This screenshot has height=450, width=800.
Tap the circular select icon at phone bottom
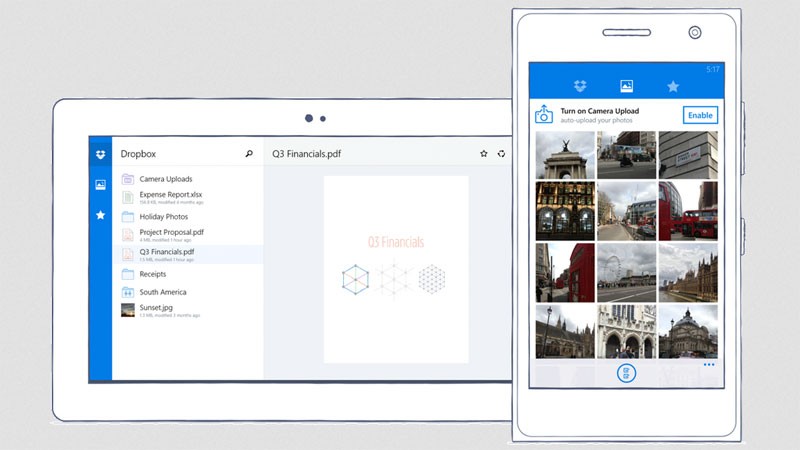coord(626,374)
